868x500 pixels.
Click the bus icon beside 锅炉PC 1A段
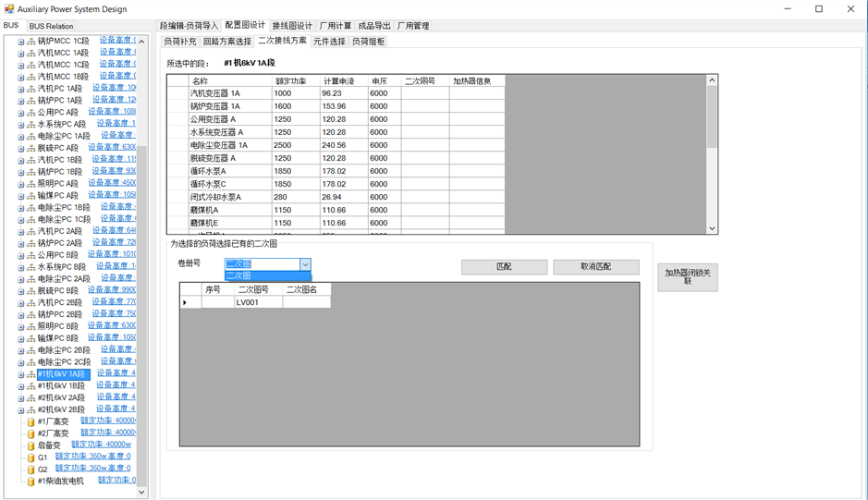(31, 101)
